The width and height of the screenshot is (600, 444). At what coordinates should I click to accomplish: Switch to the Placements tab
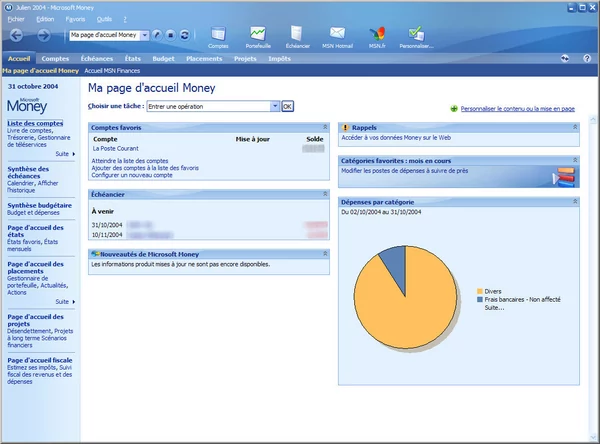pyautogui.click(x=204, y=59)
